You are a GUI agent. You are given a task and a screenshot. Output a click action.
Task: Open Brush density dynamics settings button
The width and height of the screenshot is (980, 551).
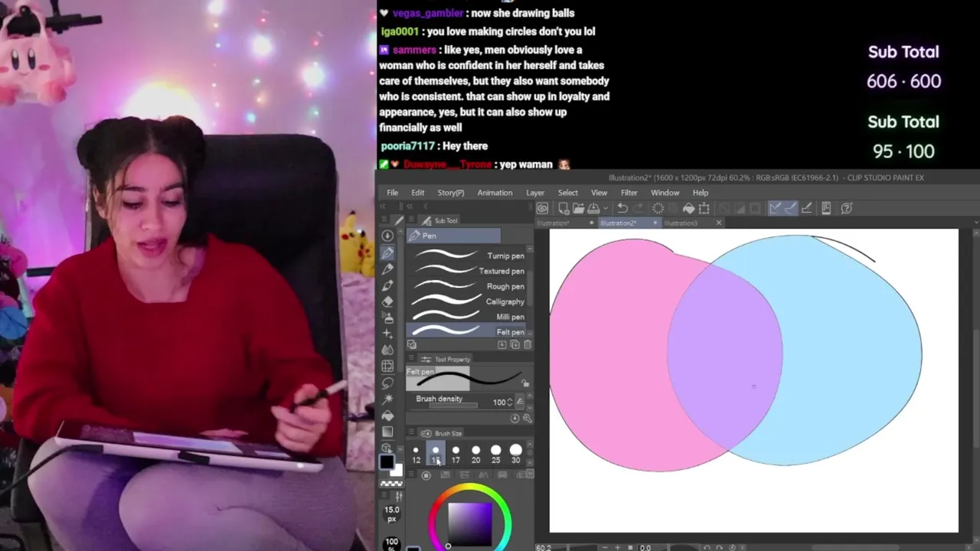520,402
